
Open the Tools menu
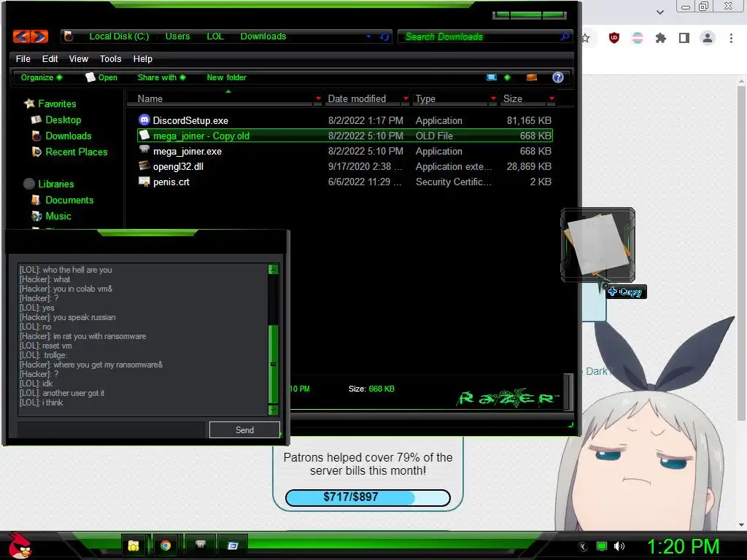pos(111,58)
